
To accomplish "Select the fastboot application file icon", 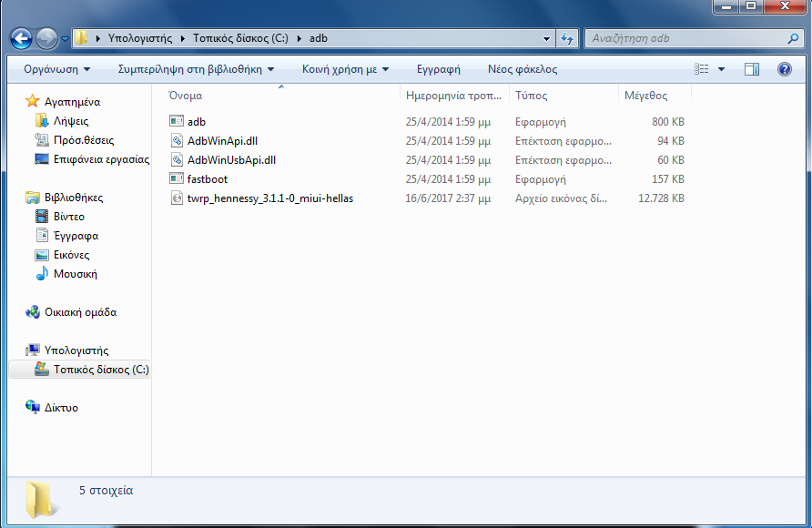I will (x=177, y=179).
